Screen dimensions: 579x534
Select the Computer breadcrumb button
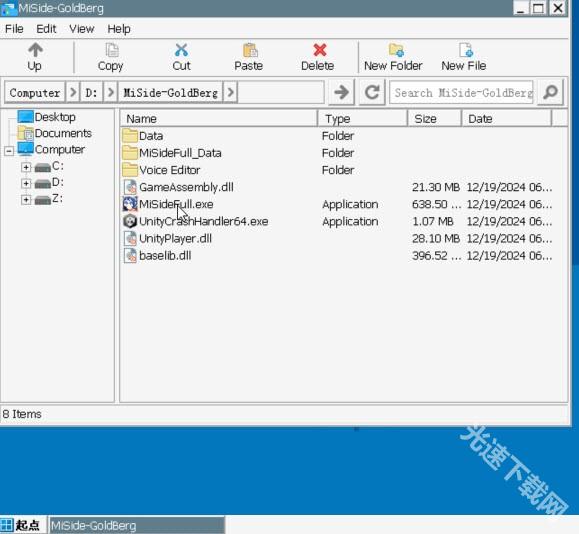click(35, 92)
